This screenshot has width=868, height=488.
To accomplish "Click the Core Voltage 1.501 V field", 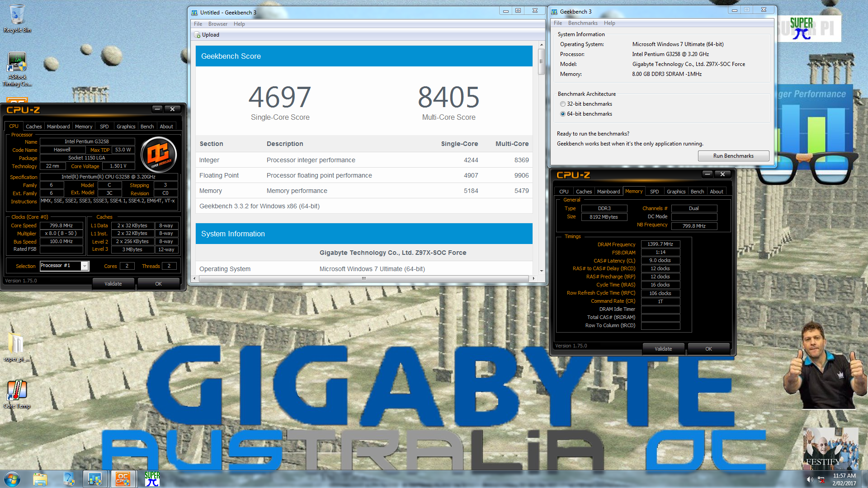I will pos(118,166).
